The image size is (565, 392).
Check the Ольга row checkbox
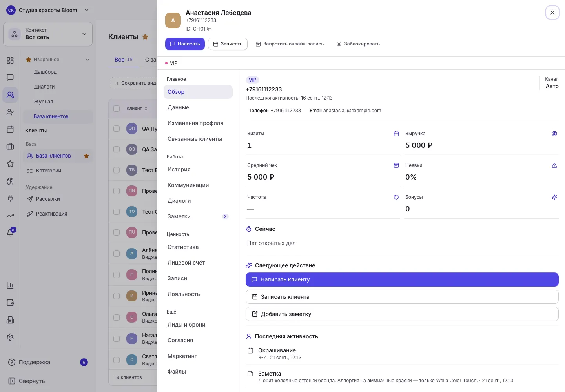click(x=117, y=318)
